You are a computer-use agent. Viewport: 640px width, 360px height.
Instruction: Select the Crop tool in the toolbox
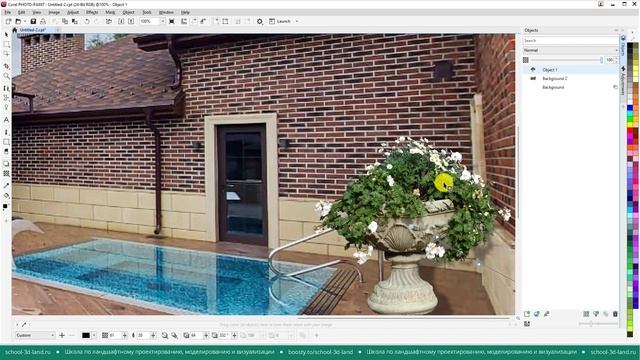click(6, 66)
